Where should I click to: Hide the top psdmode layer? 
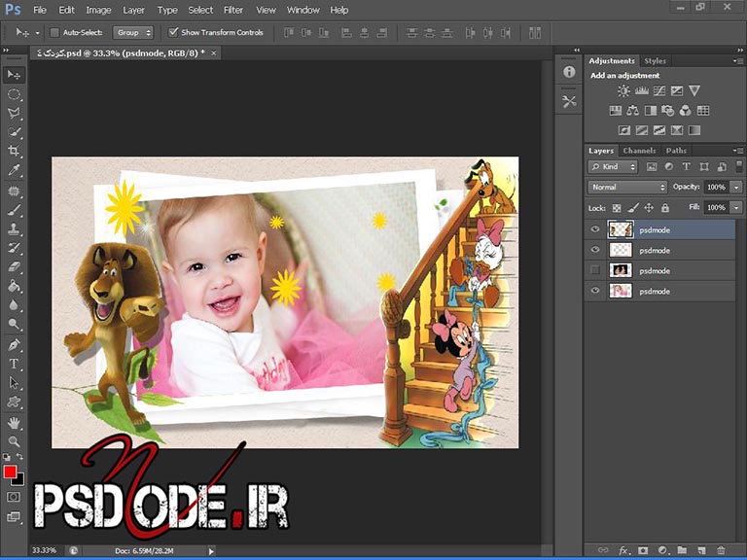(x=595, y=229)
